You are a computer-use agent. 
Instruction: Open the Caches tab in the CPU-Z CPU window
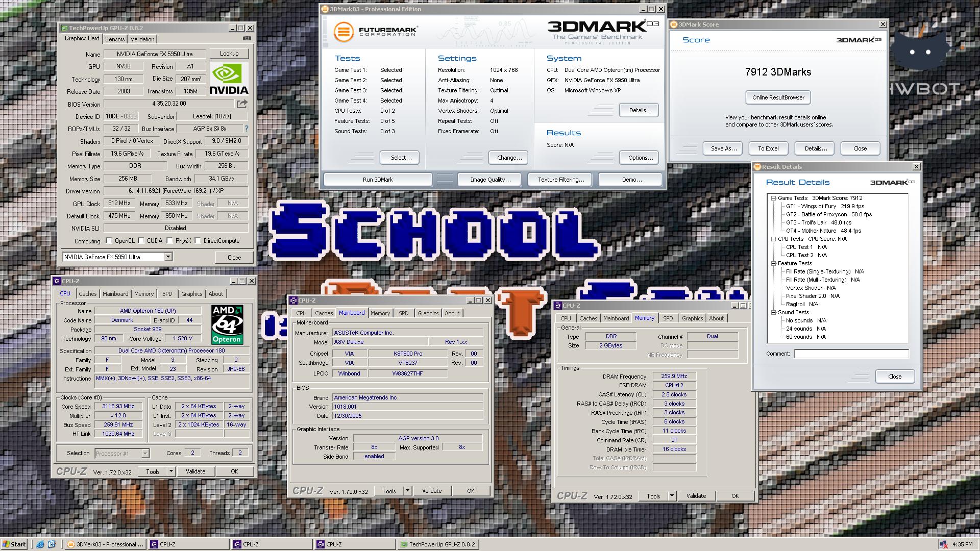(87, 294)
